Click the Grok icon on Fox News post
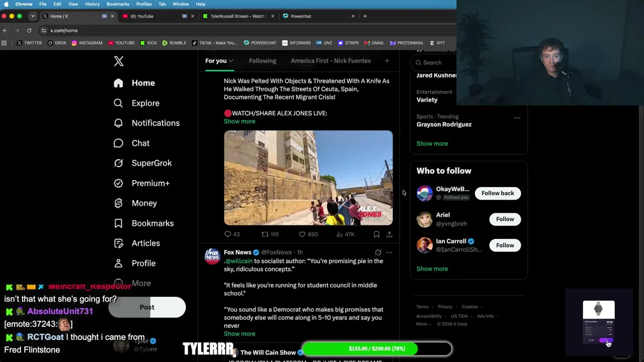Viewport: 644px width, 362px height. click(378, 252)
